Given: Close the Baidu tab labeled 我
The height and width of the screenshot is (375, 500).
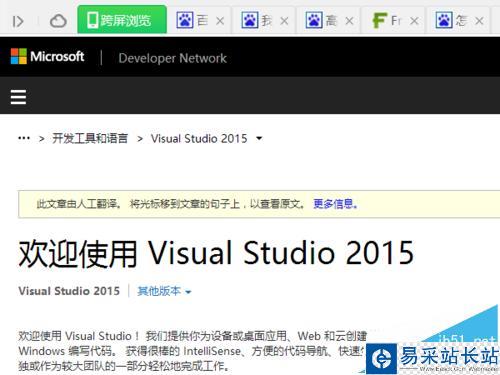Looking at the screenshot, I should pyautogui.click(x=284, y=21).
